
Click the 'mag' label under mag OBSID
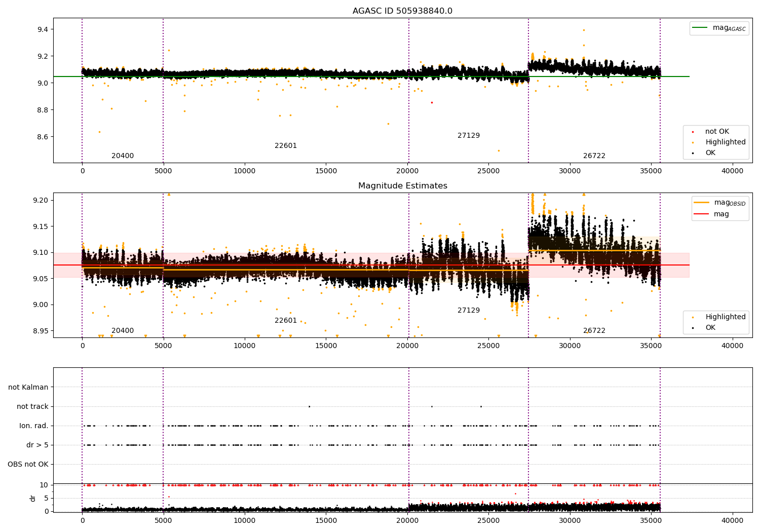point(721,214)
